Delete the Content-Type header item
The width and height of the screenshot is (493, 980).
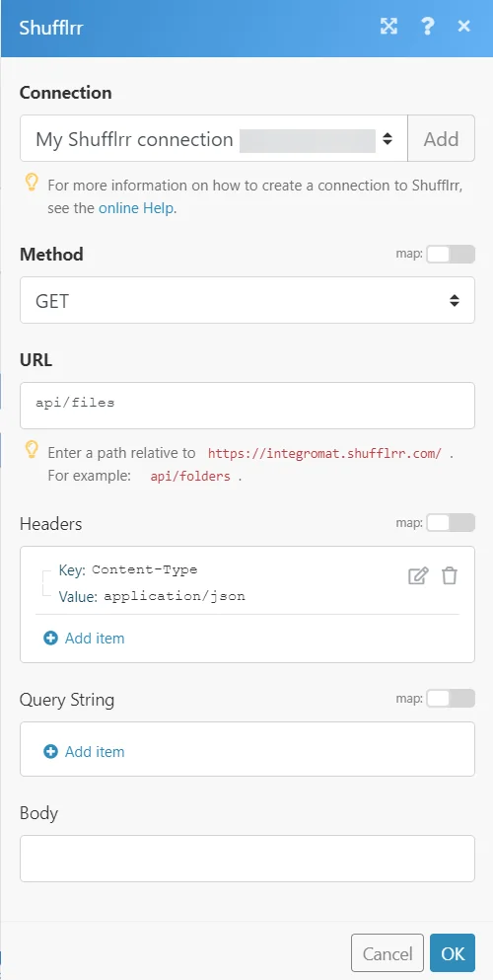coord(450,575)
